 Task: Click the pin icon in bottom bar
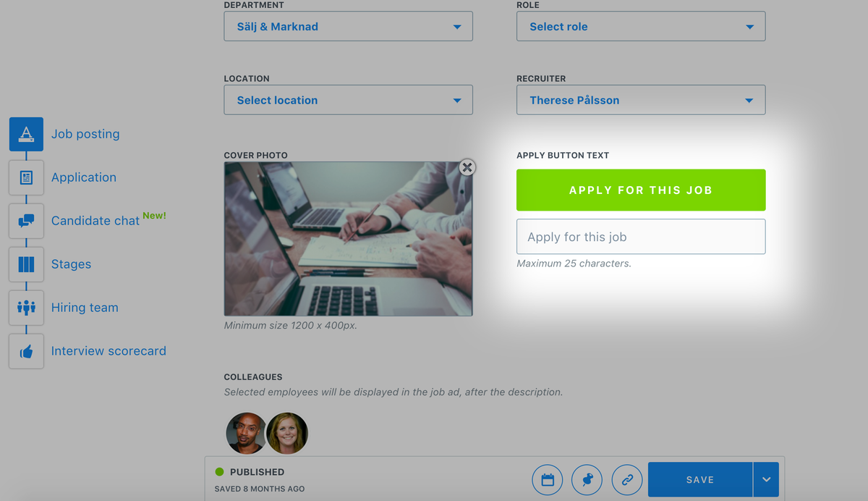click(587, 479)
